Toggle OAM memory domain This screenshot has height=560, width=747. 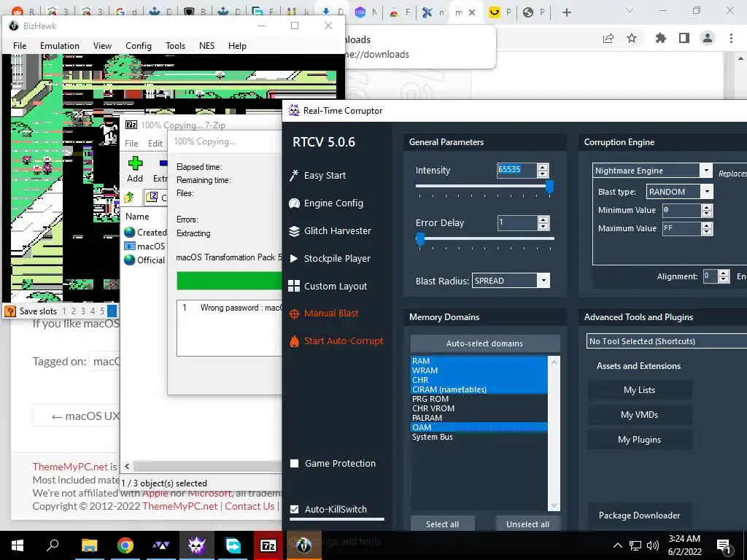[x=479, y=427]
